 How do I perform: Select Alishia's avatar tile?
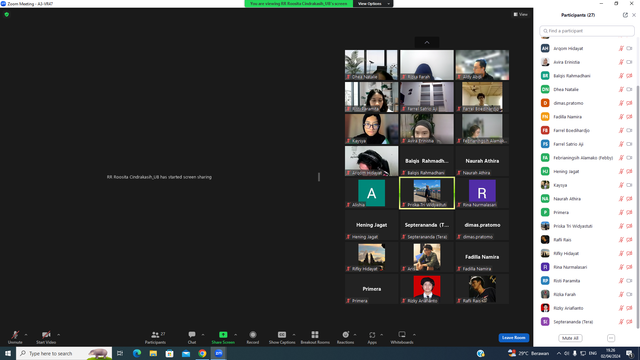click(x=371, y=193)
